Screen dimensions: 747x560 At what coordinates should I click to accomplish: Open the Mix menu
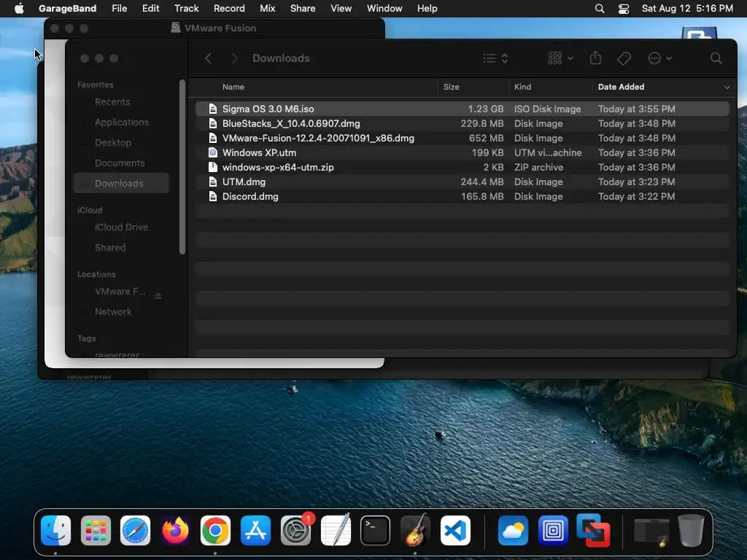(x=267, y=9)
